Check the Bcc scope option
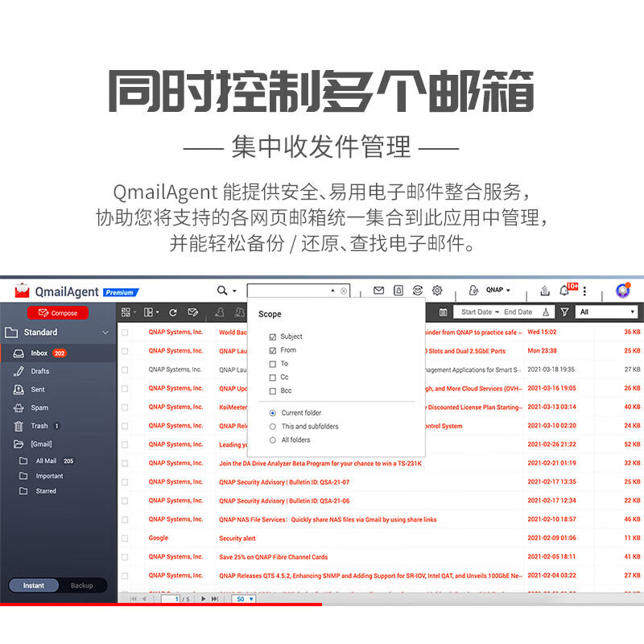The image size is (644, 644). pyautogui.click(x=273, y=390)
